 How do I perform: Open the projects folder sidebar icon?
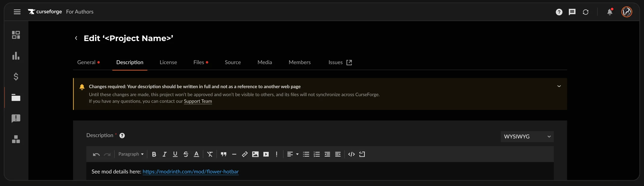(16, 98)
